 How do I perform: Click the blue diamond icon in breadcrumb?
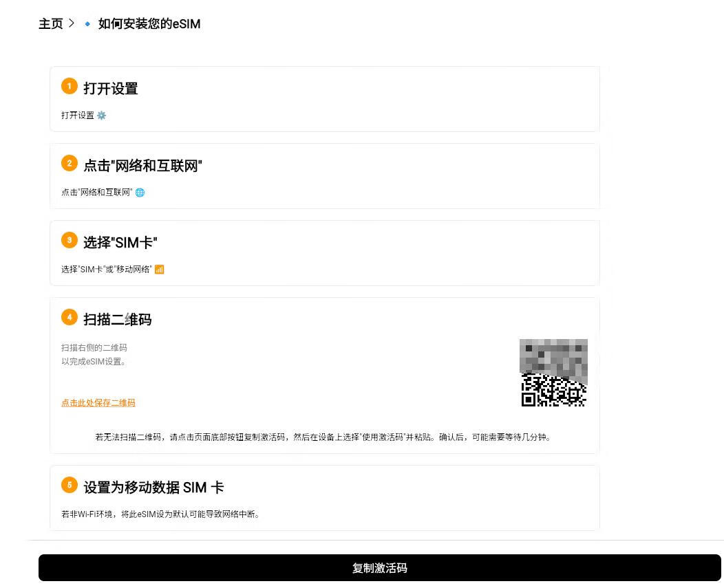click(x=87, y=24)
